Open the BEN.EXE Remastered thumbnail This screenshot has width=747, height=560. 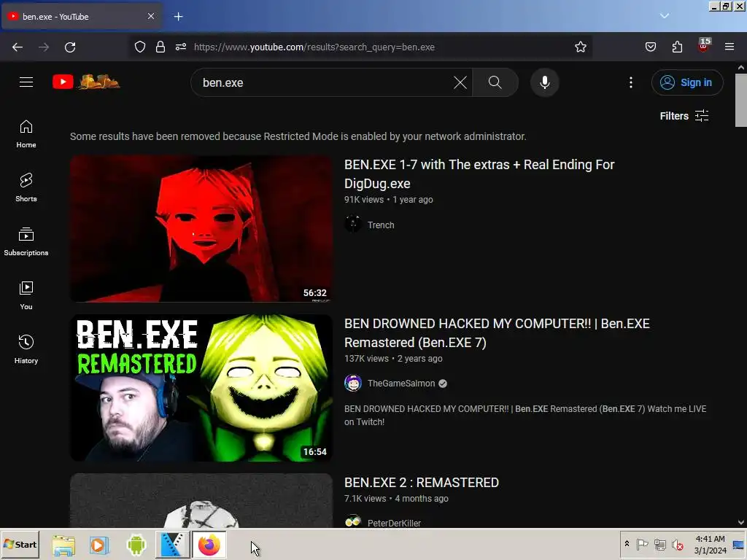[x=201, y=388]
